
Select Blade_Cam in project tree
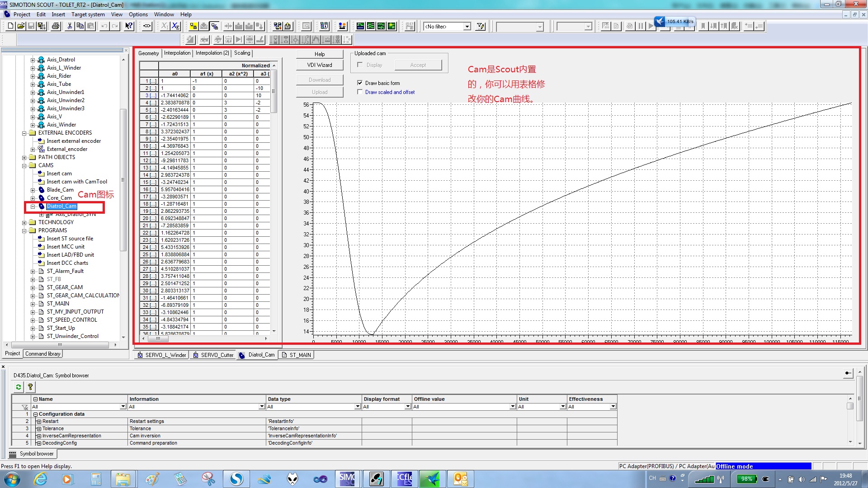pyautogui.click(x=60, y=190)
